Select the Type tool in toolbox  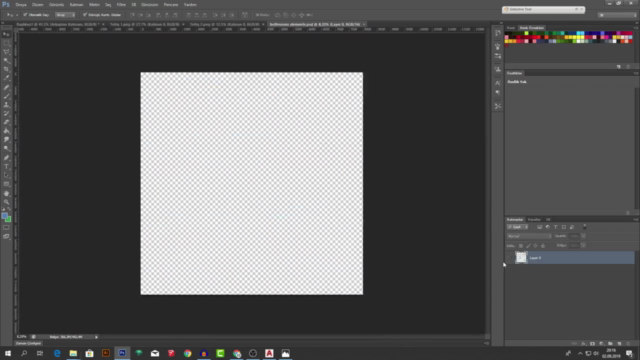coord(7,167)
